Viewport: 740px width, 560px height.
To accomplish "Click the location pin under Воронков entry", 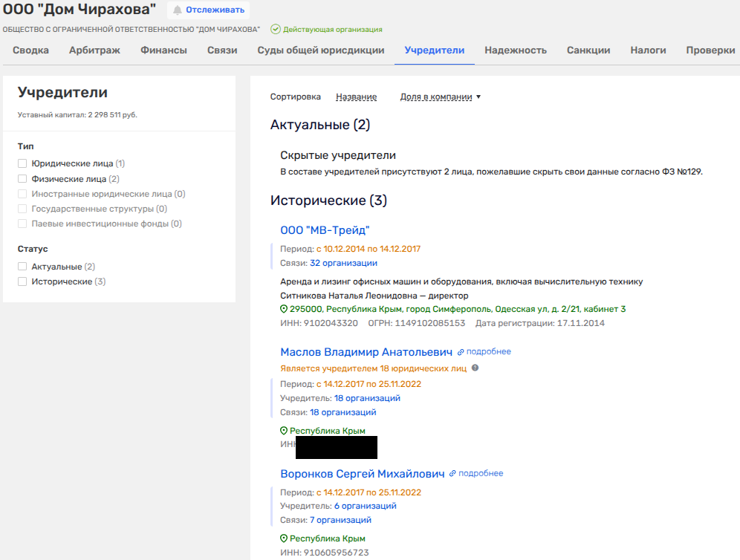I will tap(283, 538).
